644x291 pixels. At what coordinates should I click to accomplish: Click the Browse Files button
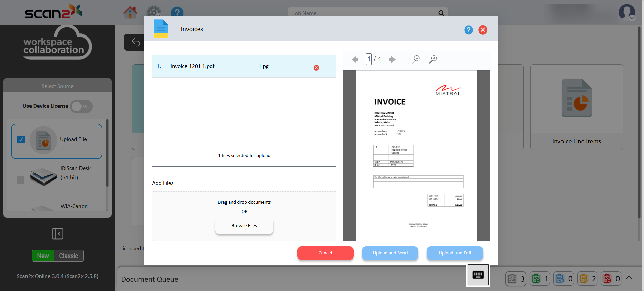coord(244,226)
